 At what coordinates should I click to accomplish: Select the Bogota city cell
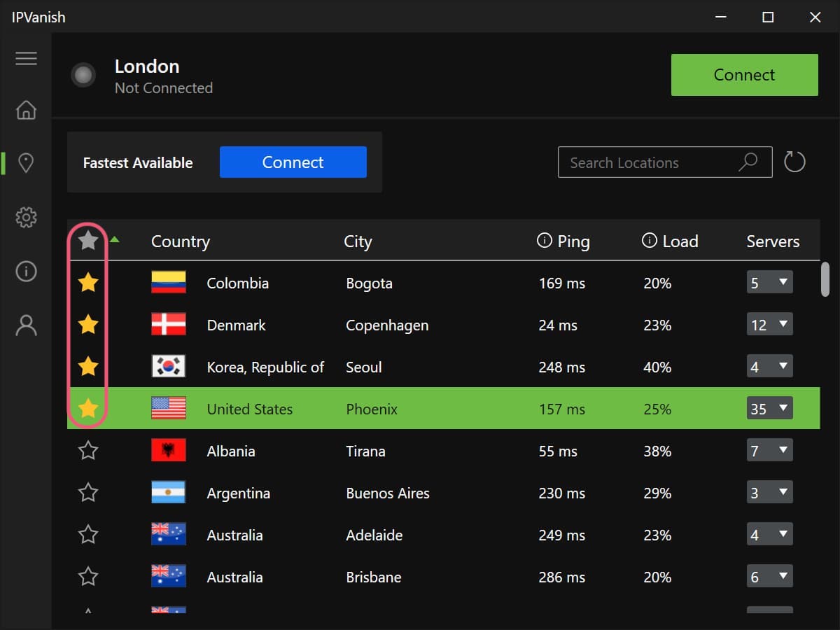tap(369, 283)
